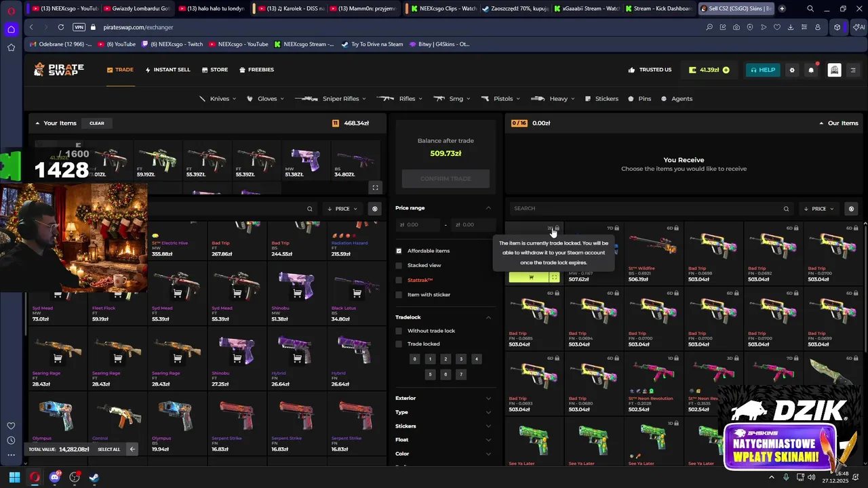The width and height of the screenshot is (868, 488).
Task: Enable Stattrak filter checkbox
Action: [399, 280]
